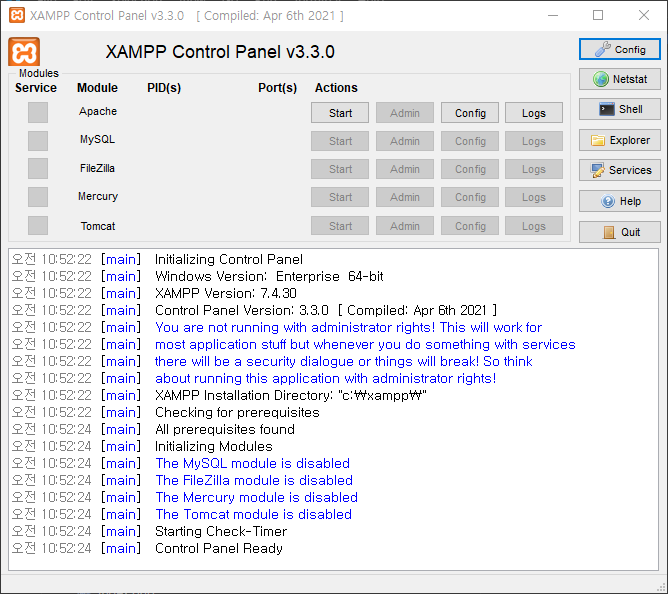Click the FileZilla Config button
Viewport: 668px width, 594px height.
[470, 169]
